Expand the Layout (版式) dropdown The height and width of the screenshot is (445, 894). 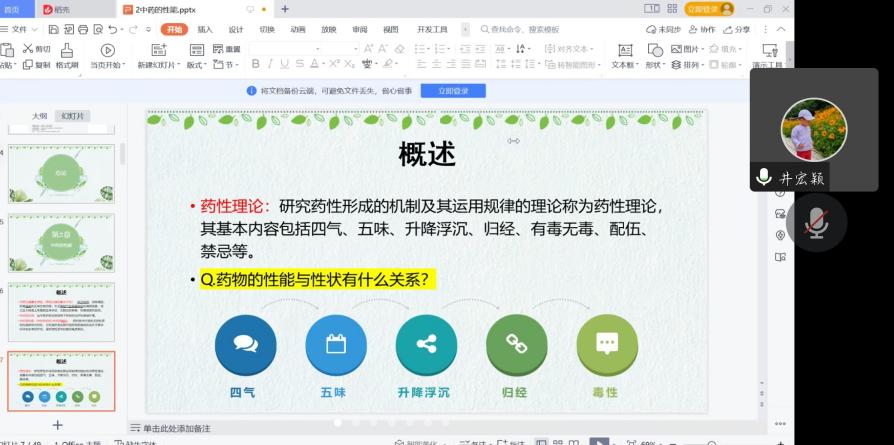coord(196,65)
